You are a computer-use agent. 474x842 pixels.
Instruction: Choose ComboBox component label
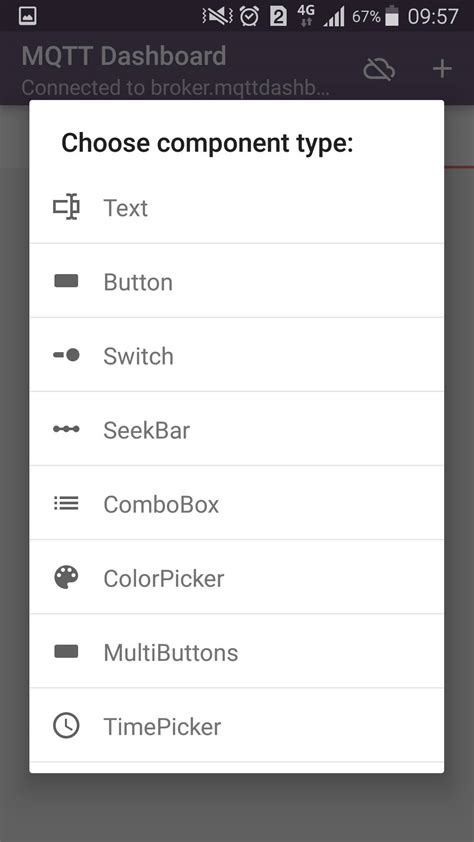tap(161, 504)
